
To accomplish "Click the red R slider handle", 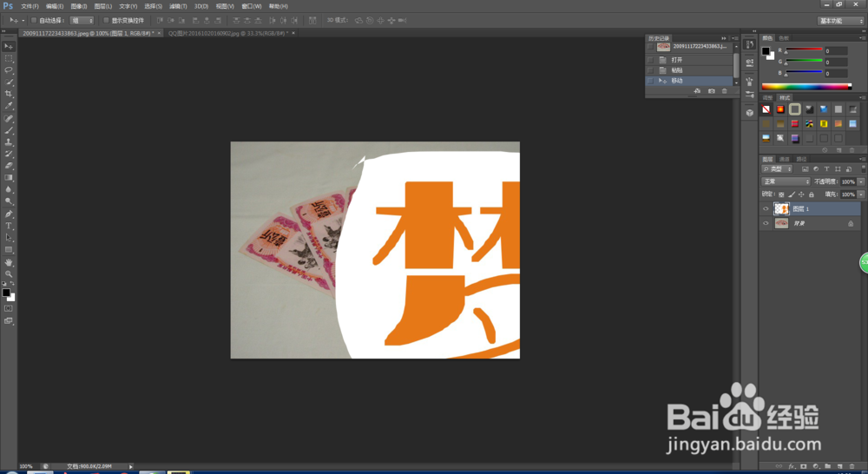I will pos(786,52).
